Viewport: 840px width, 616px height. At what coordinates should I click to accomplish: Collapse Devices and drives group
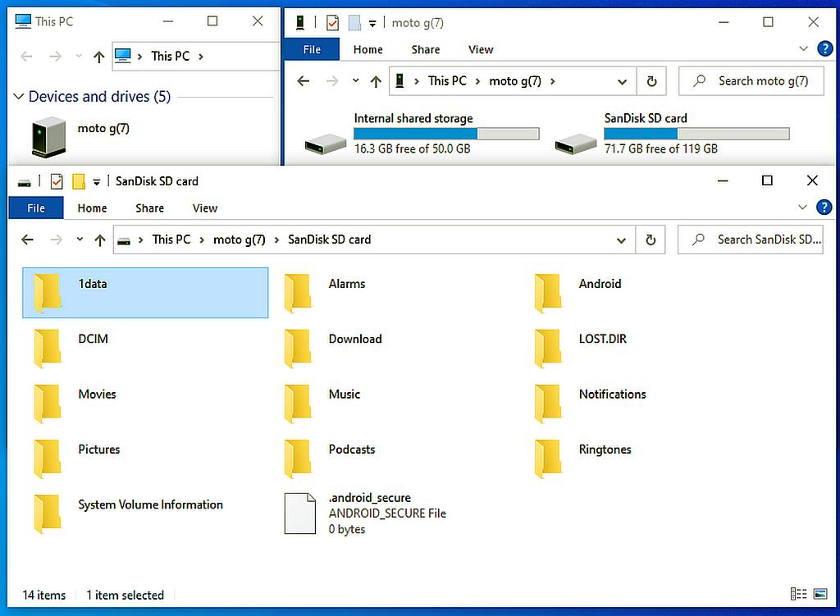[18, 97]
